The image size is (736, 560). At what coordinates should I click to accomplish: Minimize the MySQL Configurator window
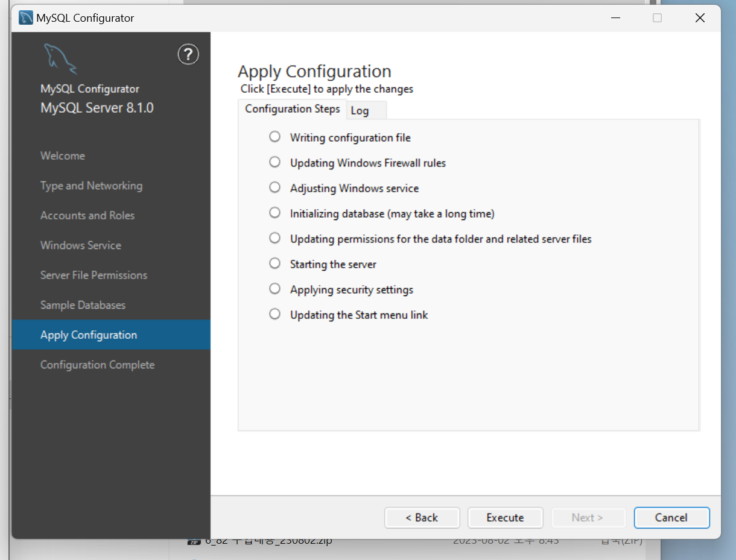(x=615, y=18)
